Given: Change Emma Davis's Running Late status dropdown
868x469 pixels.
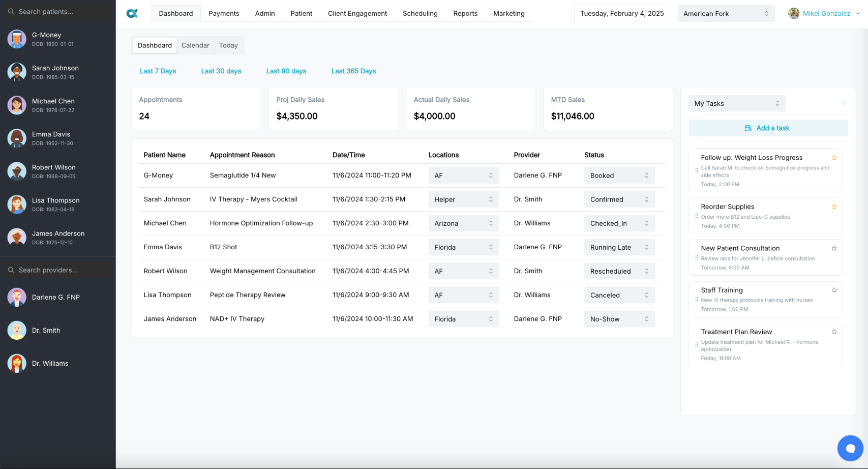Looking at the screenshot, I should tap(619, 247).
